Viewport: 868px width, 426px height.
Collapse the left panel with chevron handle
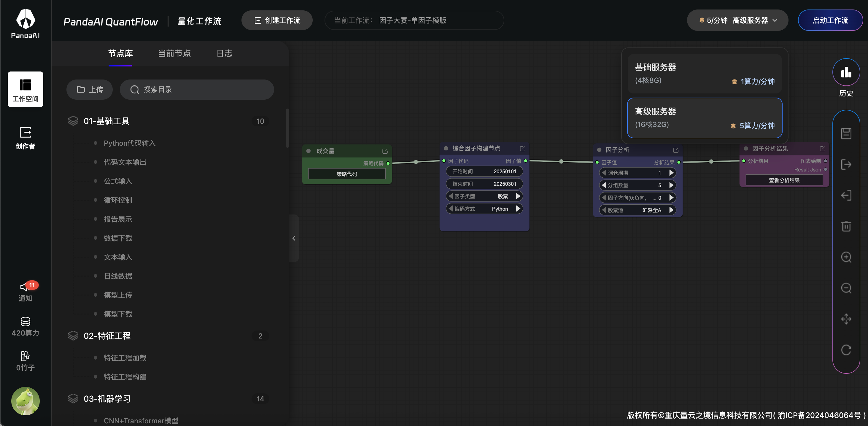pos(294,238)
